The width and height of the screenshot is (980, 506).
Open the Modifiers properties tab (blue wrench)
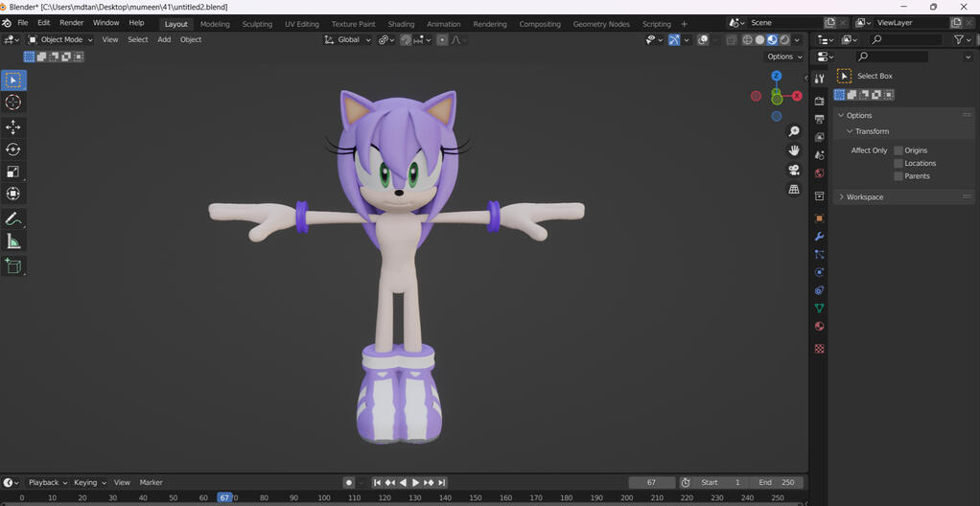(x=819, y=237)
